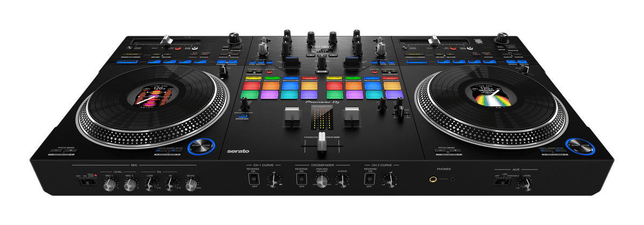Toggle the CROSSFADER reverse switch
The width and height of the screenshot is (644, 225).
pos(301,179)
